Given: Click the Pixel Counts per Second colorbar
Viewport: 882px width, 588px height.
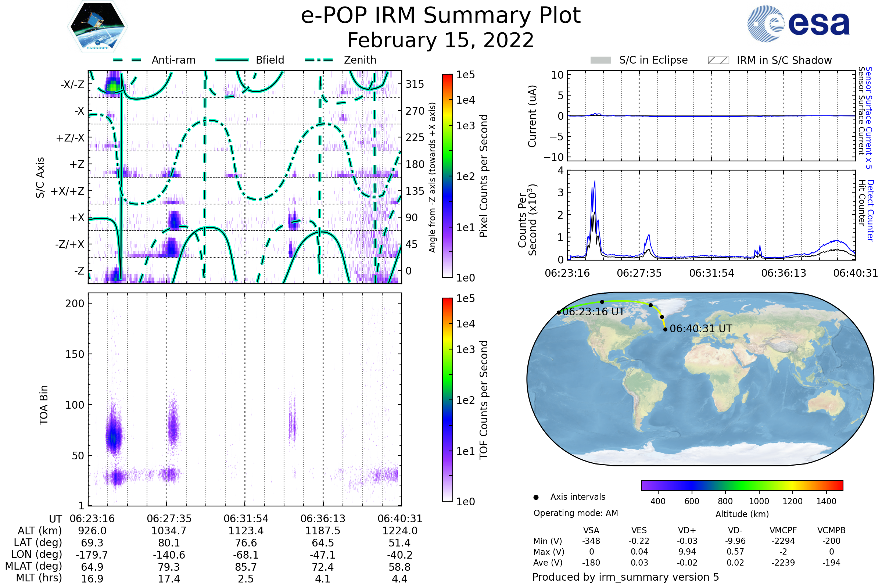Looking at the screenshot, I should (x=448, y=176).
